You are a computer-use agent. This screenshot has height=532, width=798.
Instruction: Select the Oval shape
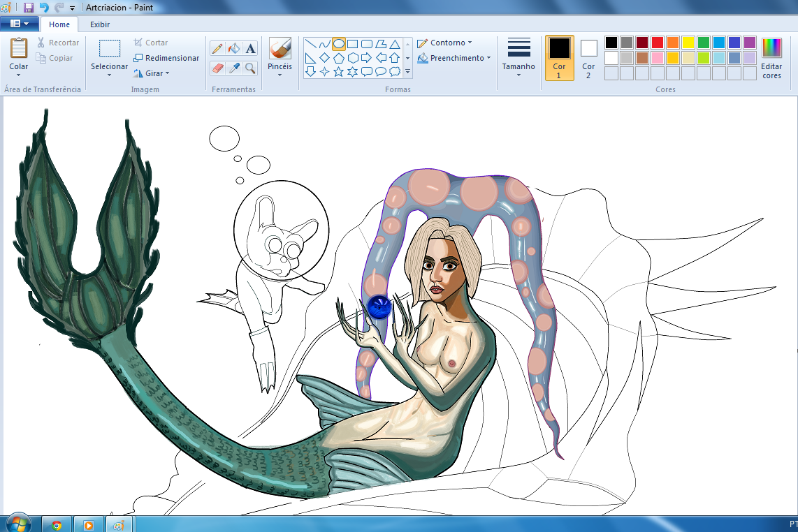(339, 44)
